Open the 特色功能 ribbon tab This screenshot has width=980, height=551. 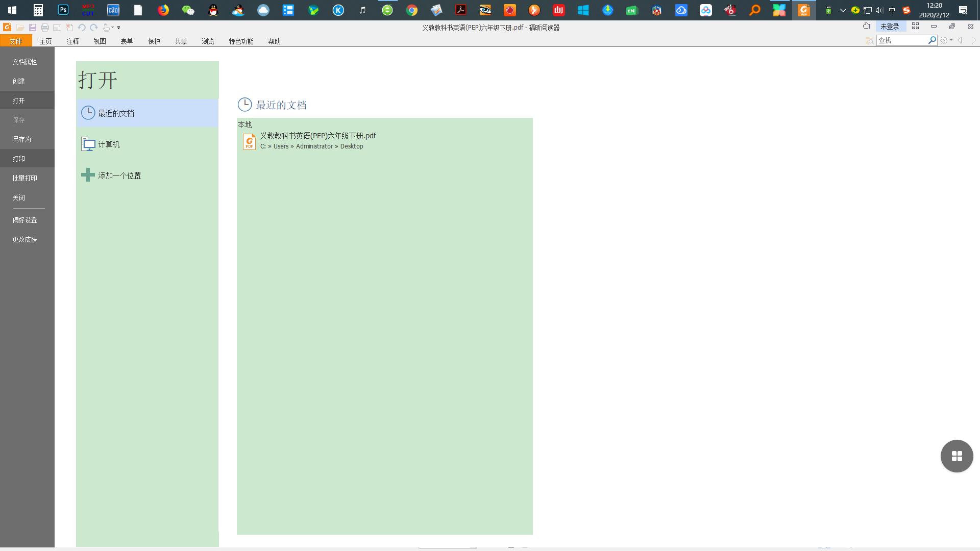241,41
